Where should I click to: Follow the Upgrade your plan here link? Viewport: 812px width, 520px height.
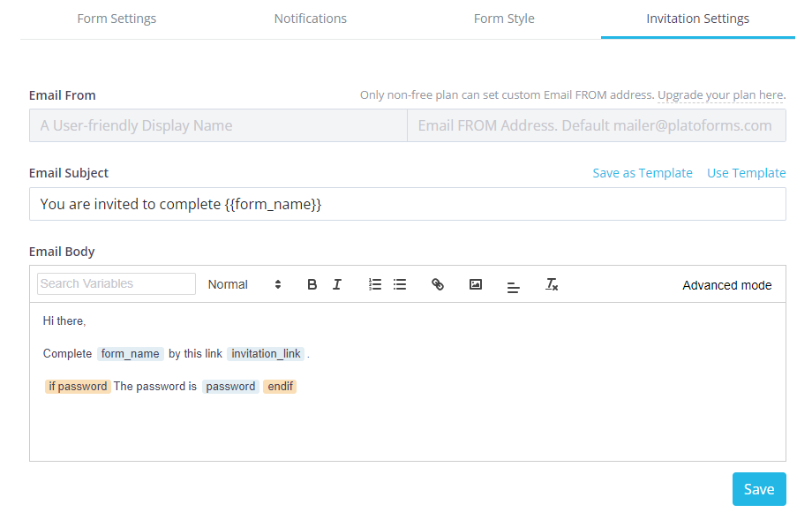coord(720,95)
